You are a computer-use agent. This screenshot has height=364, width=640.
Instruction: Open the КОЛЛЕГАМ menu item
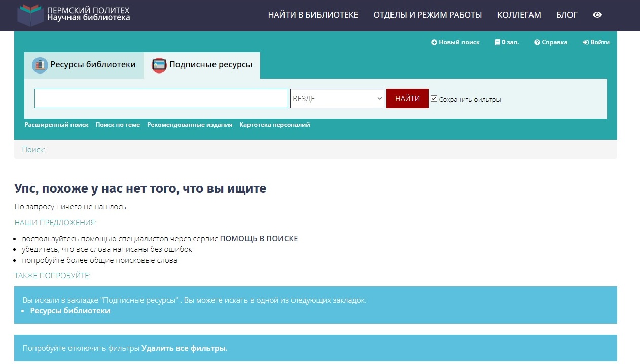519,15
